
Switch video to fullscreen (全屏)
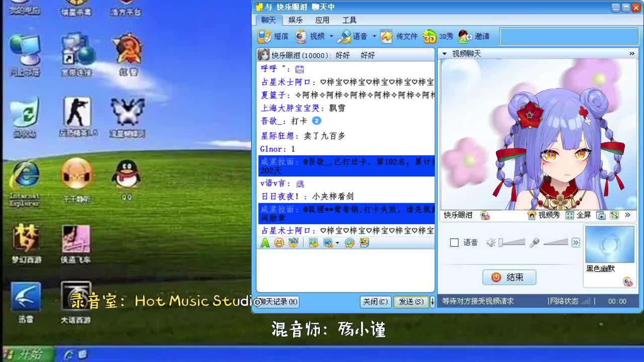pyautogui.click(x=578, y=215)
